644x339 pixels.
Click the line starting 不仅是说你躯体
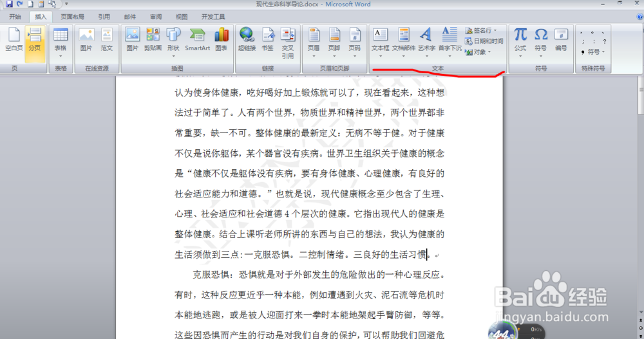[310, 154]
